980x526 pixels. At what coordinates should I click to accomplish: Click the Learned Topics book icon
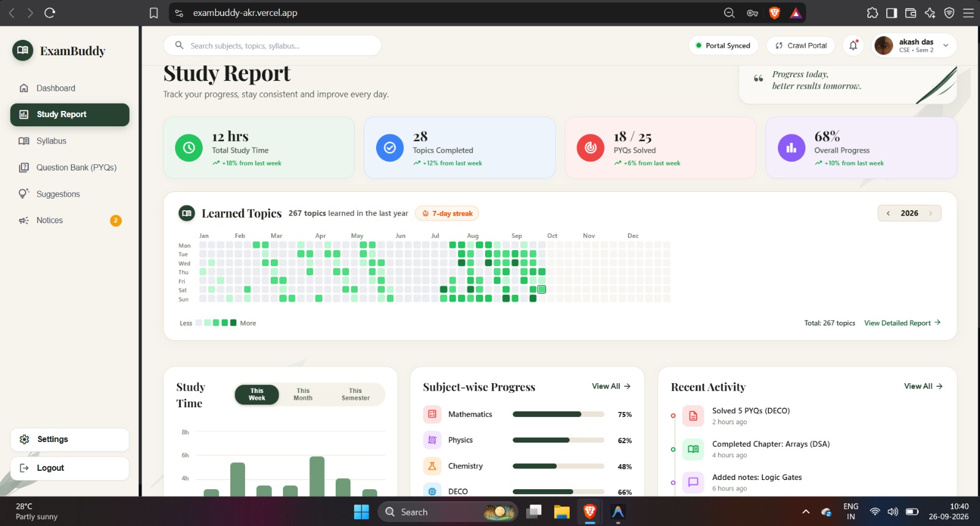tap(187, 213)
